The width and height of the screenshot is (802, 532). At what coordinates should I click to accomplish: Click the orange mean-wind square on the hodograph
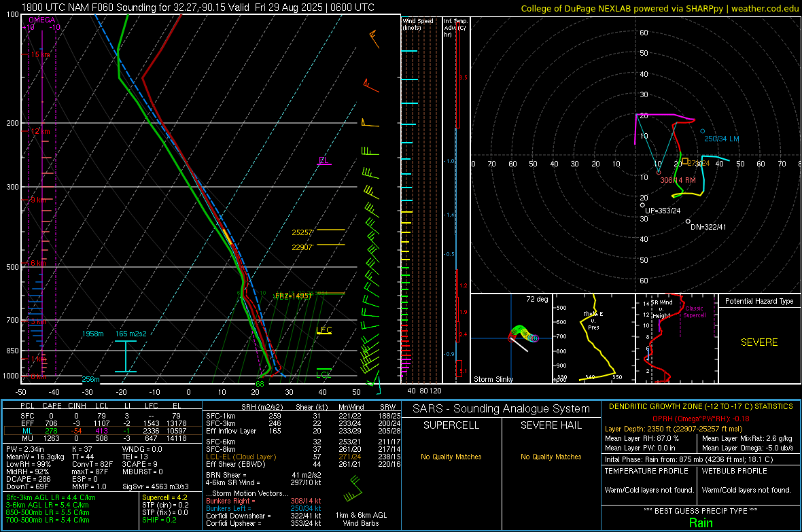pyautogui.click(x=685, y=161)
